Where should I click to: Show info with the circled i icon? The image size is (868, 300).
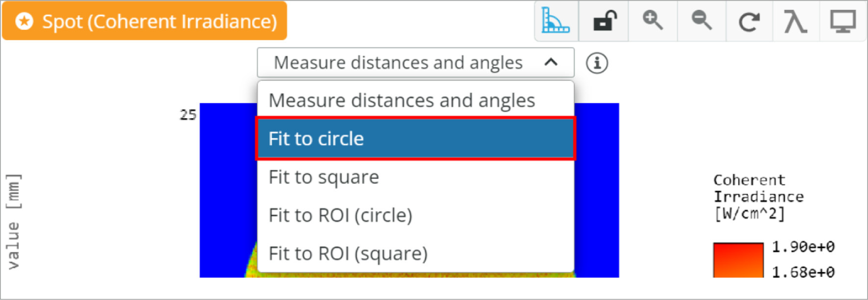point(597,63)
